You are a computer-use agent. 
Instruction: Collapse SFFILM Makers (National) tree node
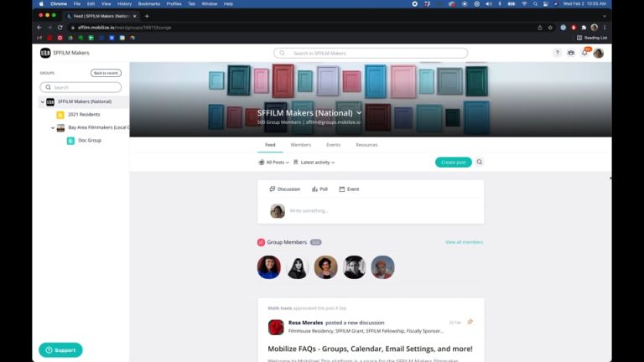tap(42, 101)
